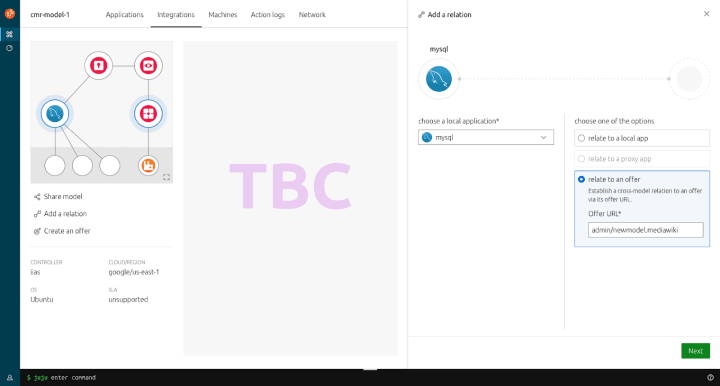This screenshot has width=720, height=386.
Task: Click the Add a relation link
Action: coord(65,214)
